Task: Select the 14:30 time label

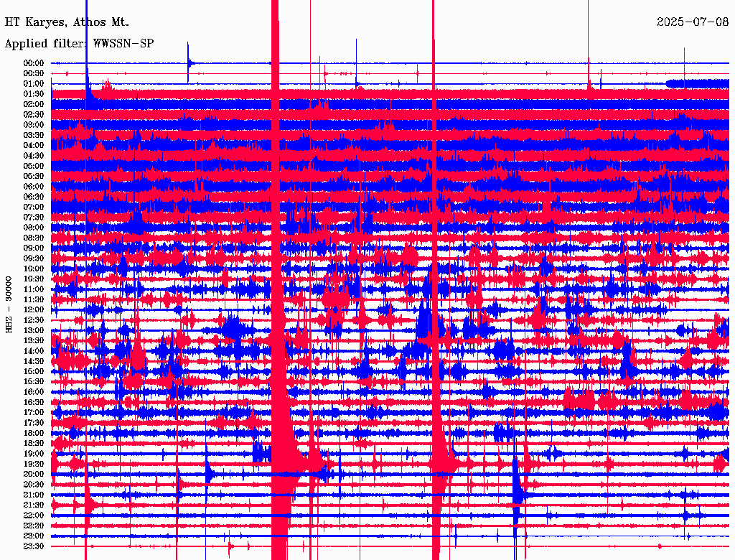Action: (34, 362)
